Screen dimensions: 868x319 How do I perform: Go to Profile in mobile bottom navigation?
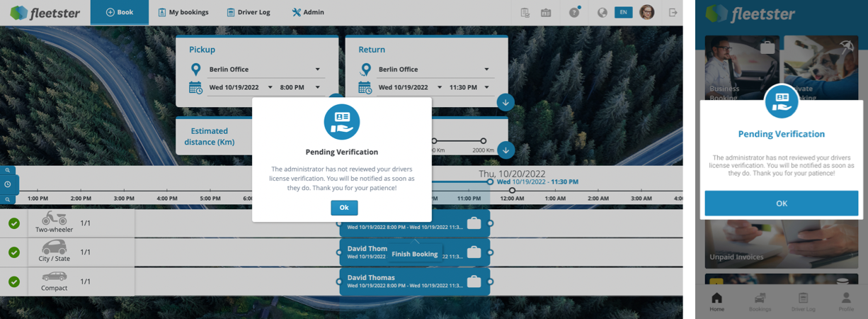pos(846,302)
